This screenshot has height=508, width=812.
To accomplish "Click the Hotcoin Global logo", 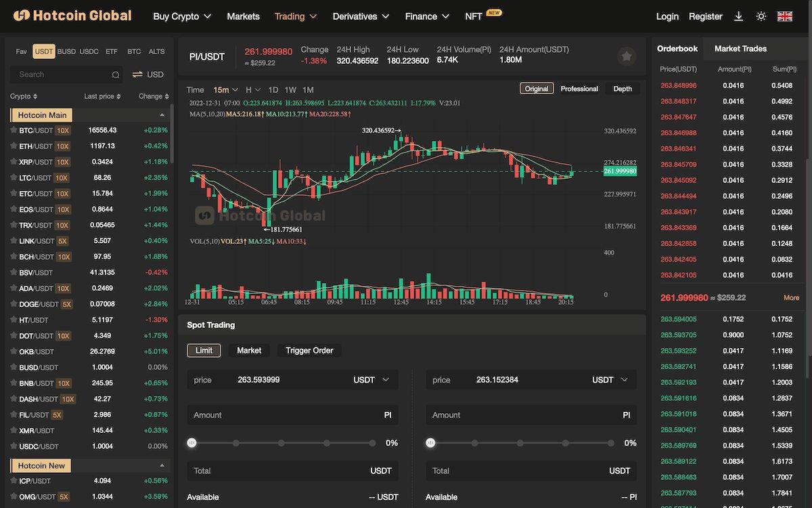I will [x=72, y=16].
